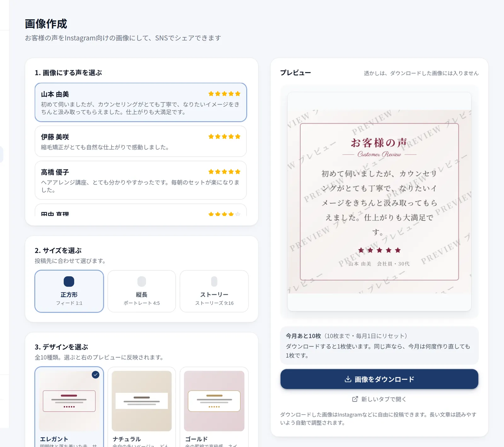
Task: Select the エレガント design thumbnail
Action: [x=69, y=401]
